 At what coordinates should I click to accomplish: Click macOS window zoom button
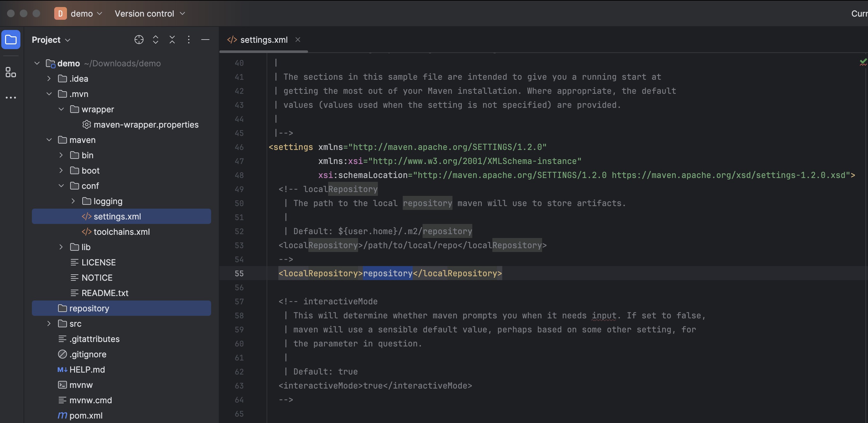(36, 13)
